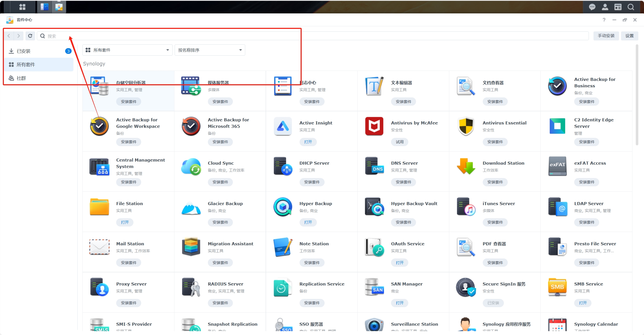Click the package list vertical scrollbar

(x=637, y=95)
